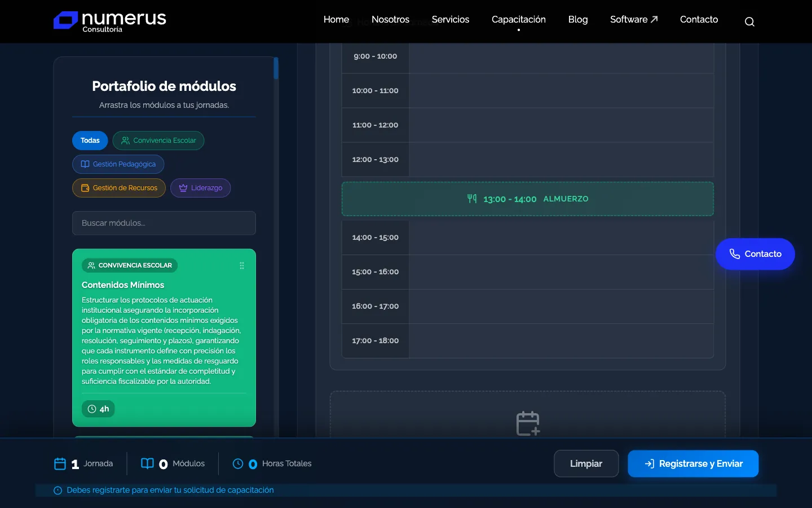Image resolution: width=812 pixels, height=508 pixels.
Task: Click the cutlery icon on the Almuerzo block
Action: [x=471, y=199]
